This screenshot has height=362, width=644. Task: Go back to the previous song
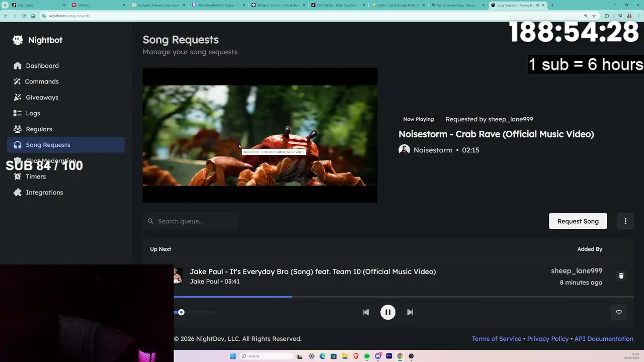point(366,312)
